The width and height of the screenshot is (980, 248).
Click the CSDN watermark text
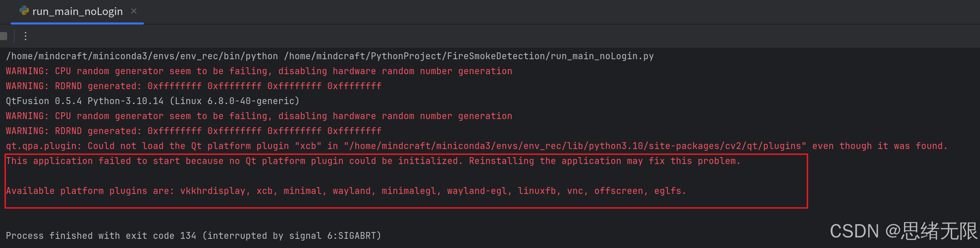point(903,231)
